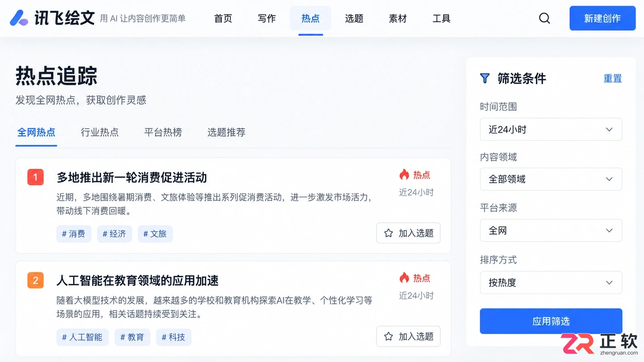Viewport: 644px width, 362px height.
Task: Switch to 选题推荐 tab
Action: pos(226,132)
